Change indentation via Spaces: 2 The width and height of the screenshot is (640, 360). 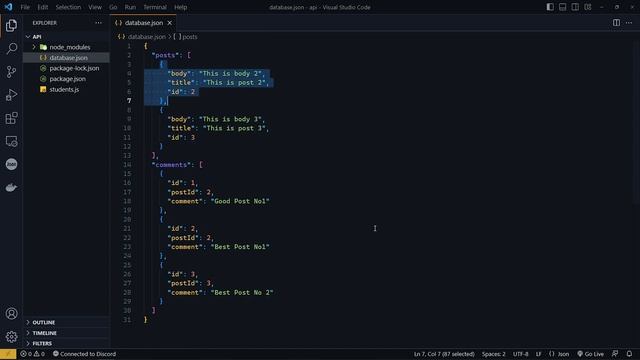(493, 354)
